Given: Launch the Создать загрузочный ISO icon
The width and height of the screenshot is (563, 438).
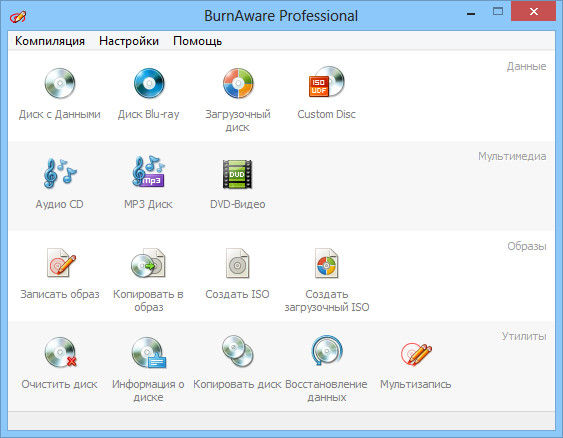Looking at the screenshot, I should tap(326, 263).
